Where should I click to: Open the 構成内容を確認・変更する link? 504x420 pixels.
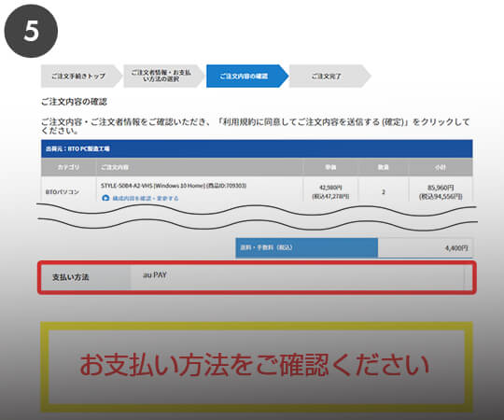coord(146,198)
